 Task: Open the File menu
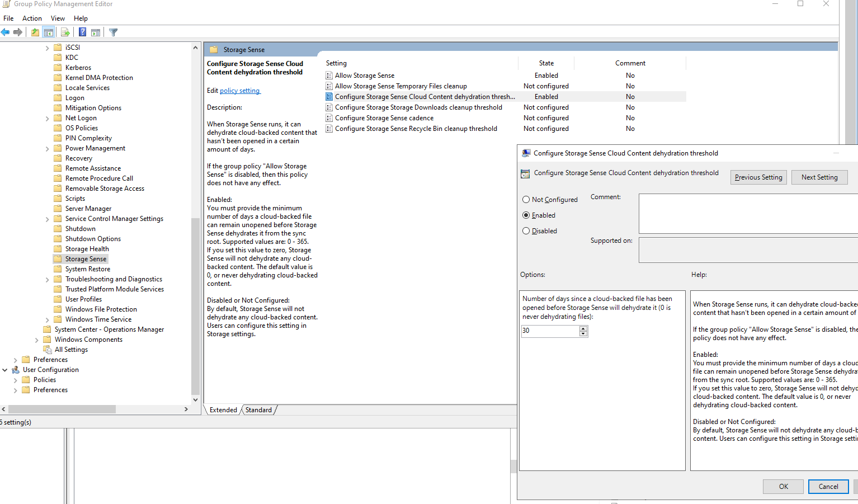(x=8, y=18)
